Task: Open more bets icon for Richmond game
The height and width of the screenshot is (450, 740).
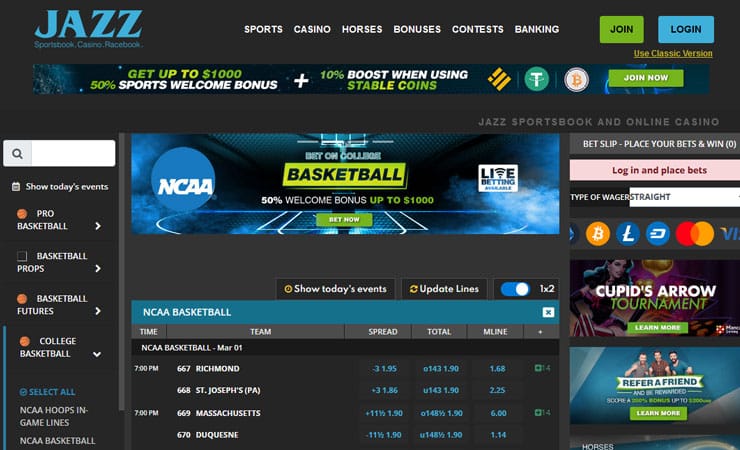Action: click(542, 368)
